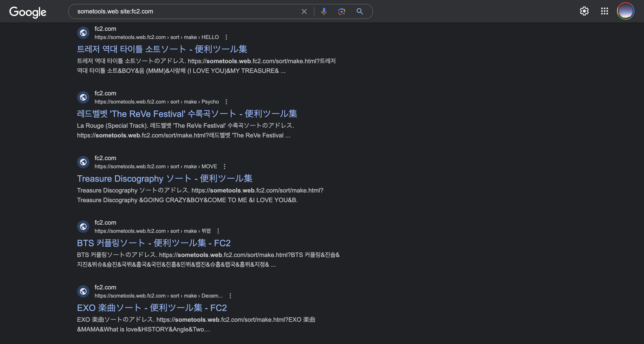Open three-dot menu for 뷔랩 result
This screenshot has height=344, width=644.
click(x=218, y=231)
